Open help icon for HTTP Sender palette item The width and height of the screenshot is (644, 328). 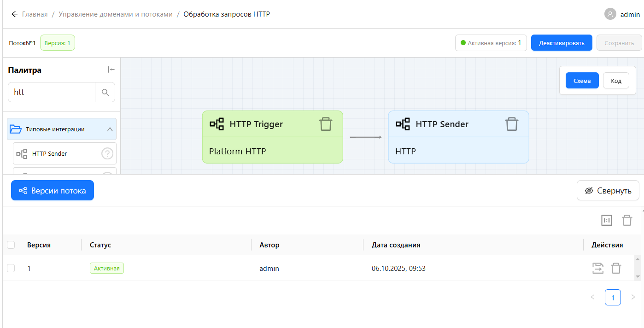tap(107, 153)
